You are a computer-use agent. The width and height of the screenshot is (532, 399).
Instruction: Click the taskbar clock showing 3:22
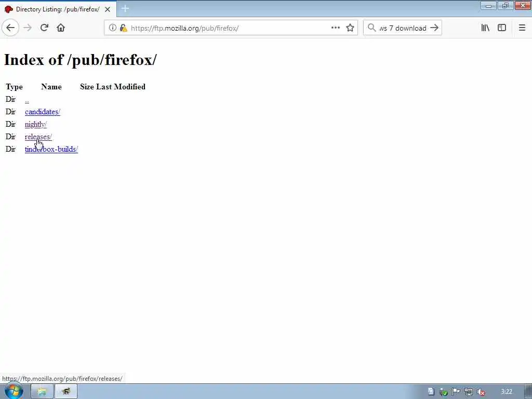coord(507,392)
